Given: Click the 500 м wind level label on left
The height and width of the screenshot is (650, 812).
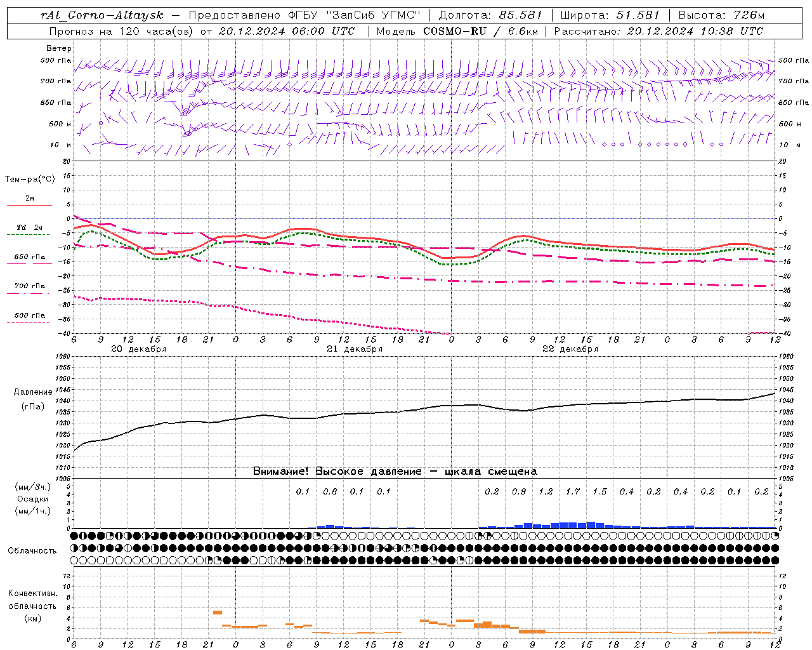Looking at the screenshot, I should 60,124.
